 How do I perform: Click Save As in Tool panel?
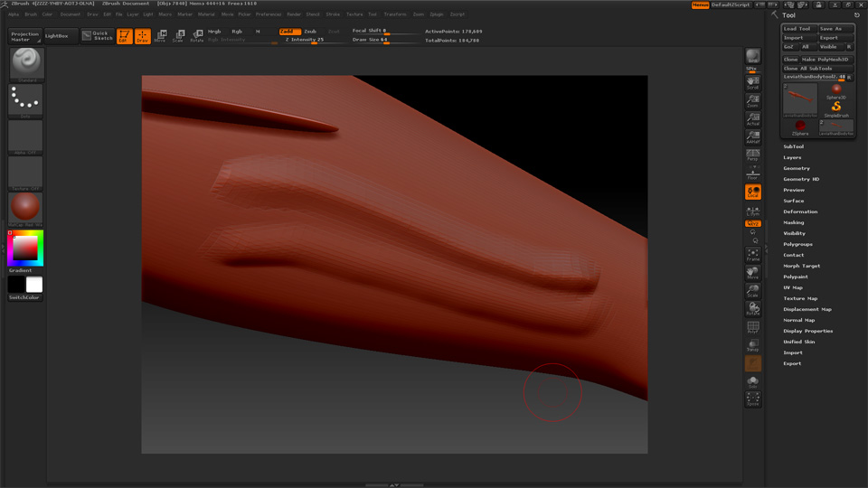pyautogui.click(x=835, y=29)
